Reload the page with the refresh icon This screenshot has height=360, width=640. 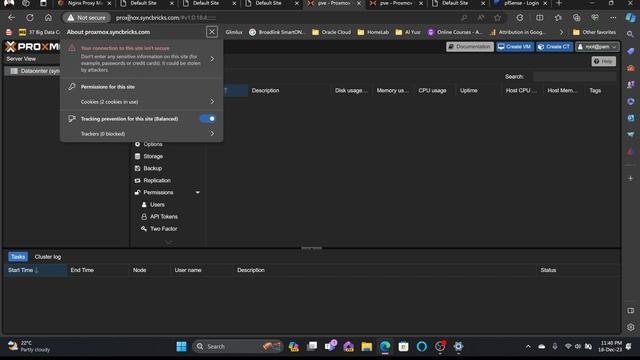point(30,18)
